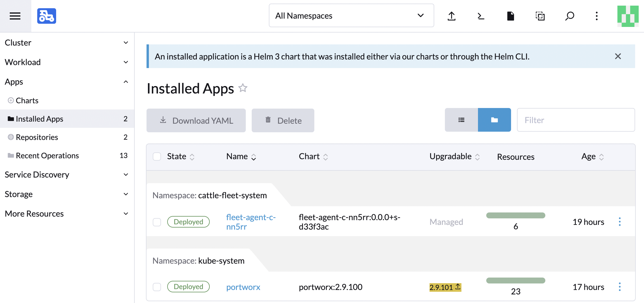The image size is (644, 303).
Task: Open the fleet-agent-c-nn5rr app link
Action: coord(251,222)
